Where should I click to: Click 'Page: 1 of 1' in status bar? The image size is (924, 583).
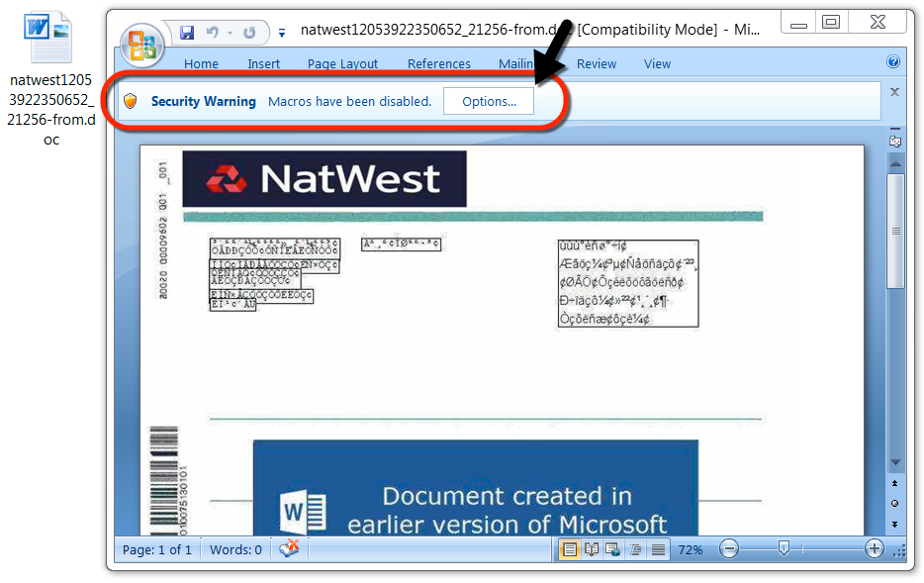156,549
